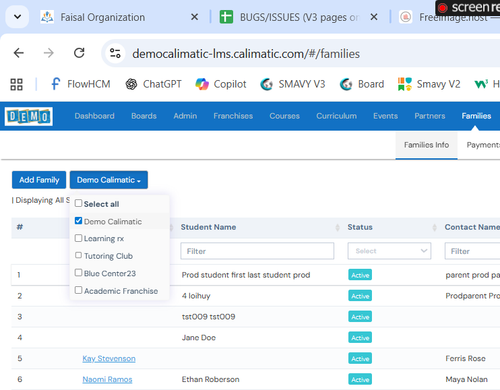
Task: Open the Status Select dropdown
Action: pyautogui.click(x=389, y=251)
